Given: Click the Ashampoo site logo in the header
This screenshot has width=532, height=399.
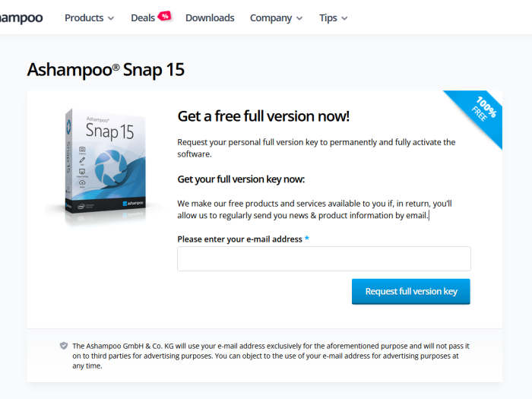Looking at the screenshot, I should tap(21, 17).
